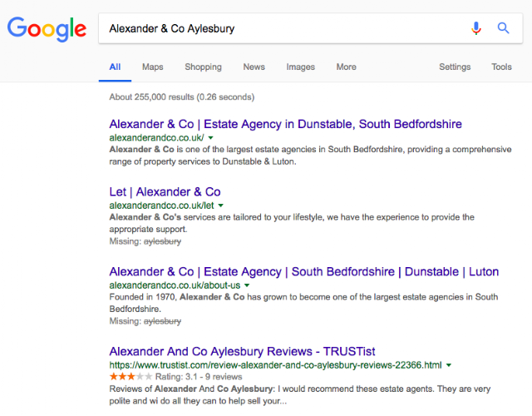Open search Tools
Image resolution: width=532 pixels, height=416 pixels.
click(501, 67)
